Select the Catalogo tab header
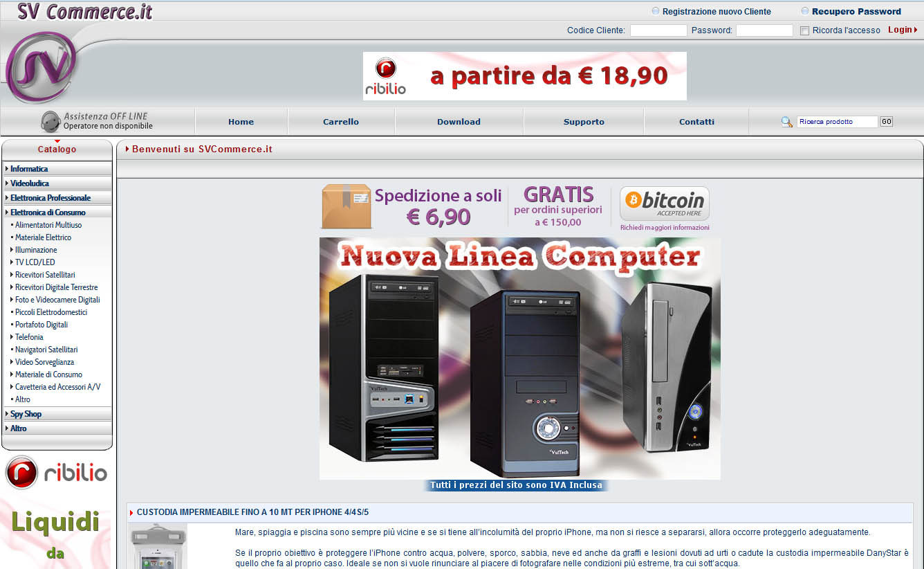This screenshot has height=569, width=924. (57, 150)
